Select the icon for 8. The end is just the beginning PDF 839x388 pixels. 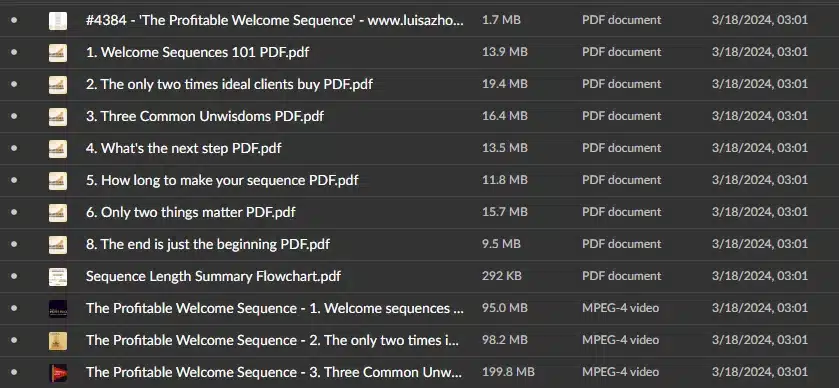coord(58,245)
